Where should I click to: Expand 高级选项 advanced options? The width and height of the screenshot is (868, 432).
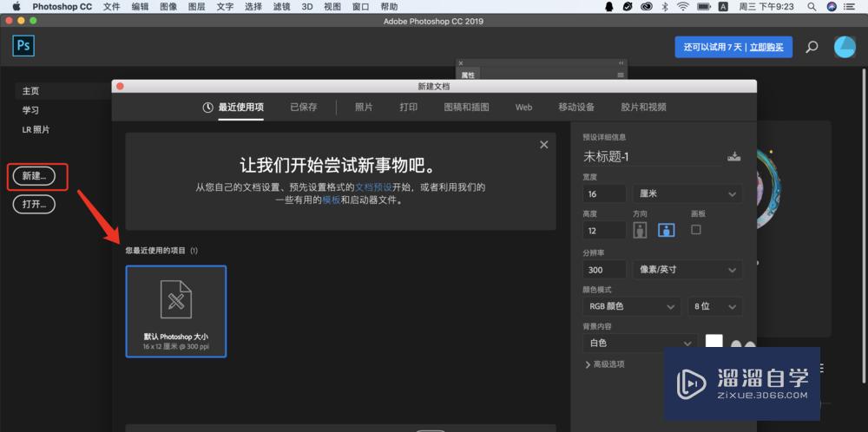tap(605, 364)
